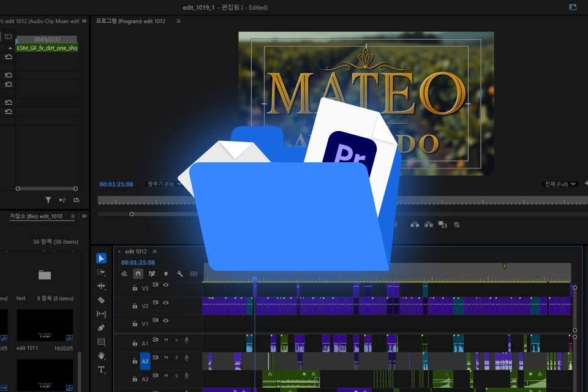Viewport: 588px width, 392px height.
Task: Click Program monitor zoom scroll handle
Action: [131, 214]
